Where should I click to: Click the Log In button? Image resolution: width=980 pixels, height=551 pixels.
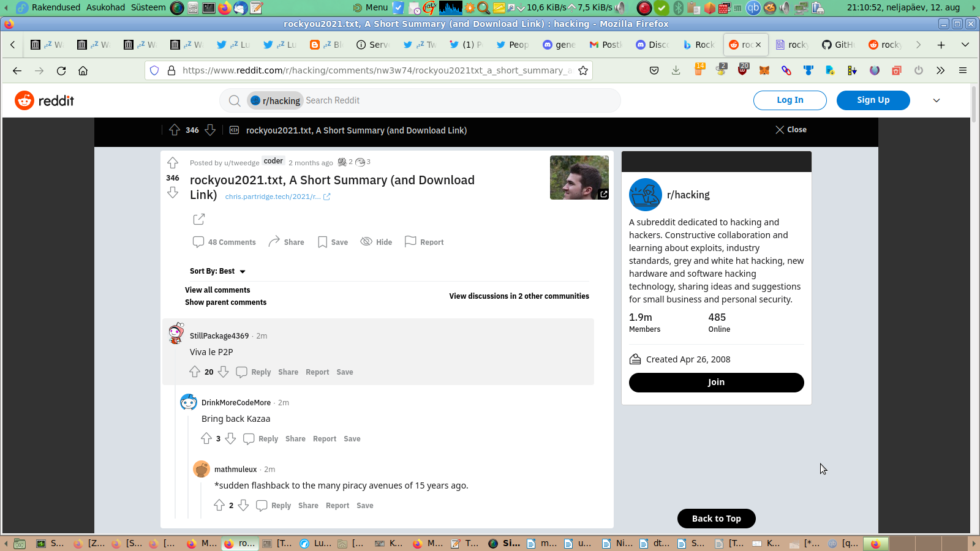790,100
